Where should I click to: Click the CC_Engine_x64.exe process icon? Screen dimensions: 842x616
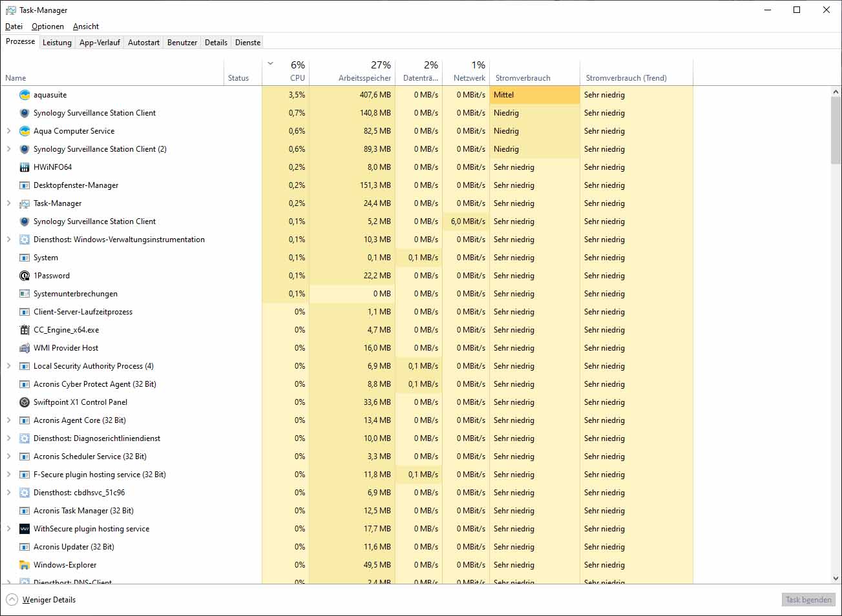(25, 330)
